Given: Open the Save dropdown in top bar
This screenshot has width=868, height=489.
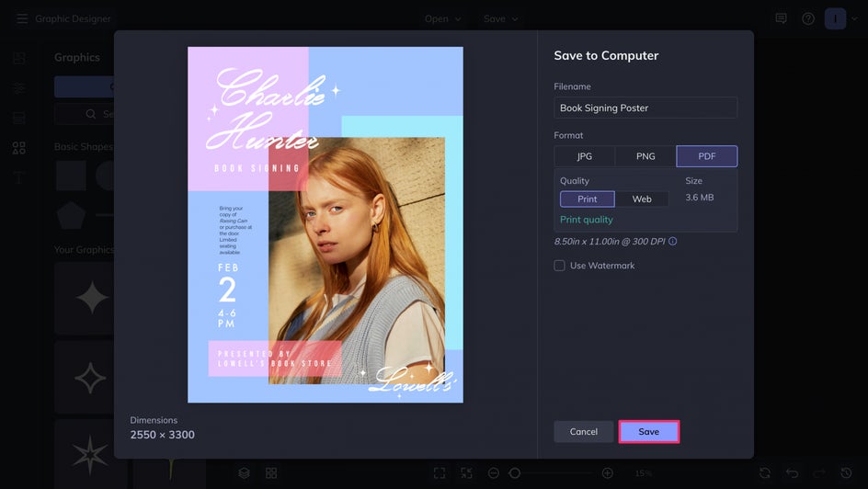Looking at the screenshot, I should (500, 18).
